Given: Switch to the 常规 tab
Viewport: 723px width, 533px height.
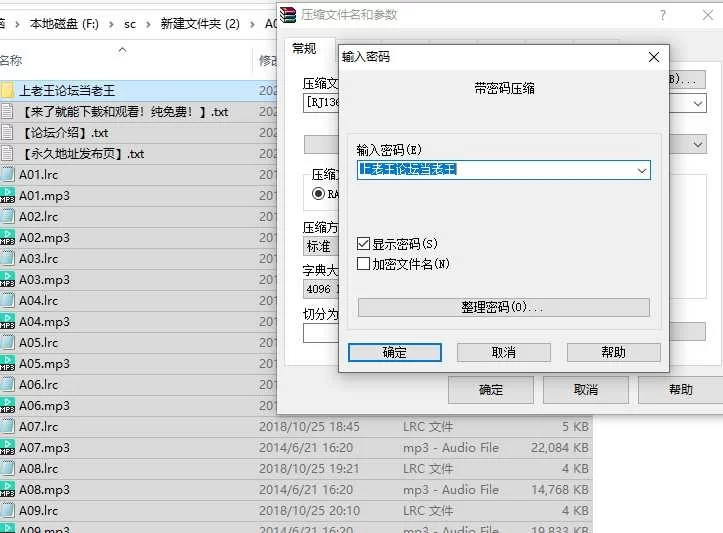Looking at the screenshot, I should pos(304,48).
